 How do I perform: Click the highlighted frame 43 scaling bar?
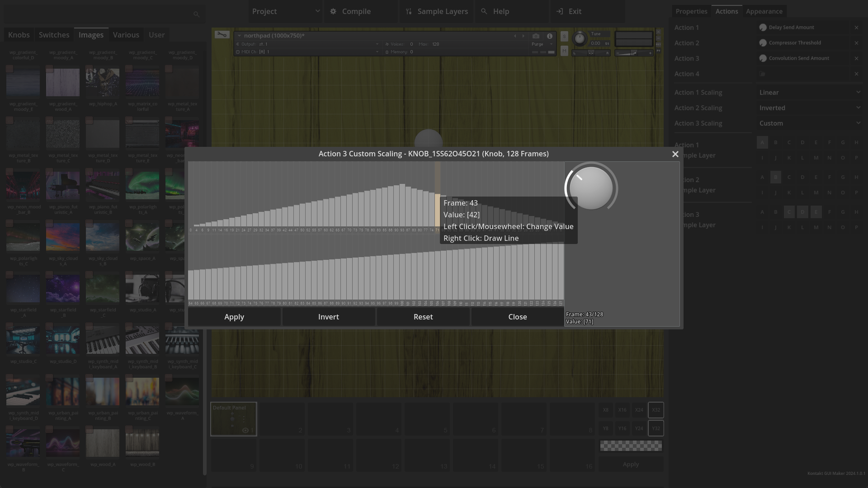437,210
